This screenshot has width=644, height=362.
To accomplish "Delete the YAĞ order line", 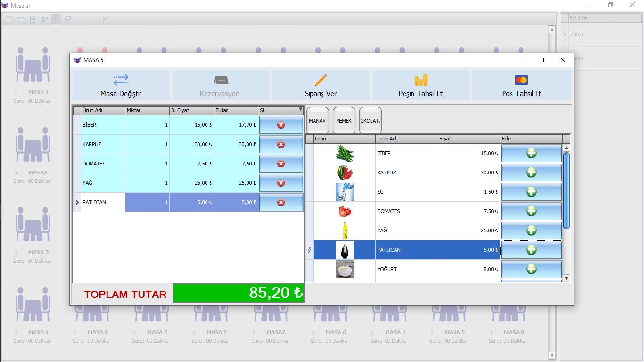I will tap(281, 183).
